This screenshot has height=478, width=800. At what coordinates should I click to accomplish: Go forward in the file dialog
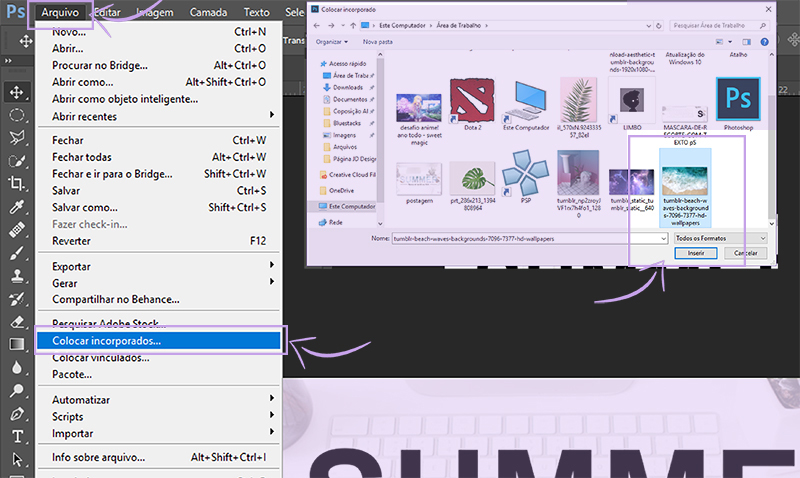coord(331,26)
